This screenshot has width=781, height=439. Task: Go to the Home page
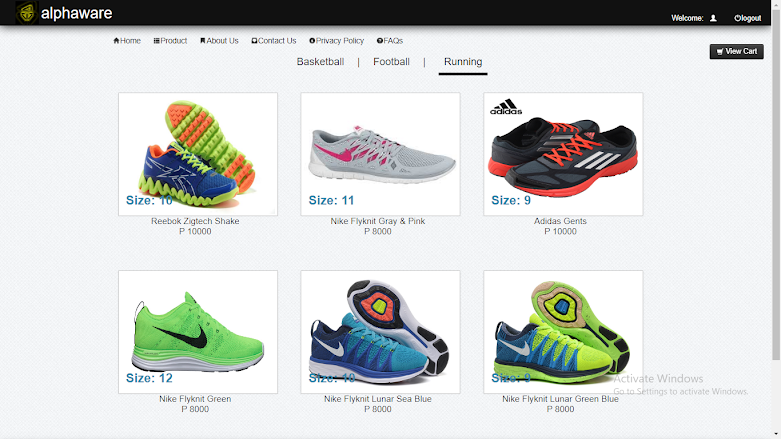127,41
